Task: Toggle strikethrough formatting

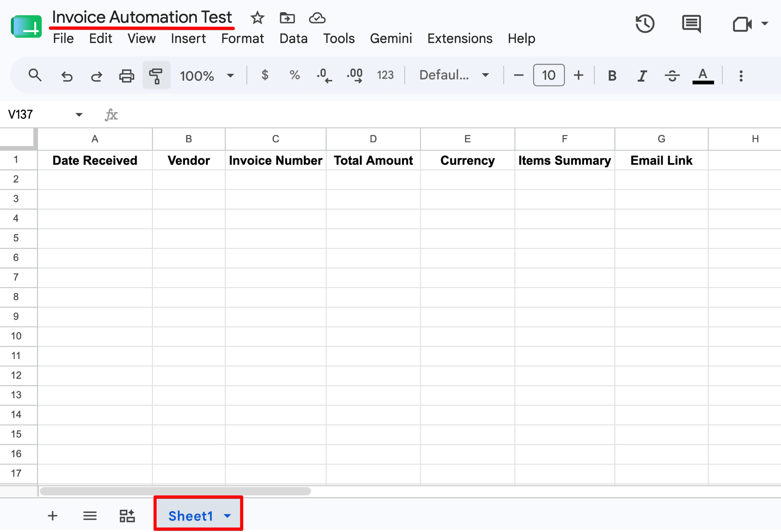Action: coord(672,76)
